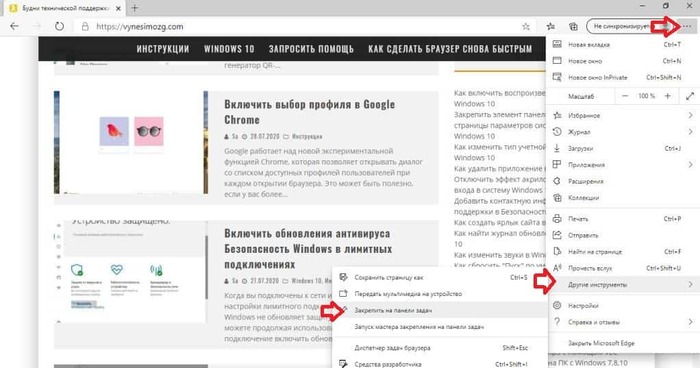The image size is (700, 368).
Task: Click the Windows Security article thumbnail
Action: point(131,271)
